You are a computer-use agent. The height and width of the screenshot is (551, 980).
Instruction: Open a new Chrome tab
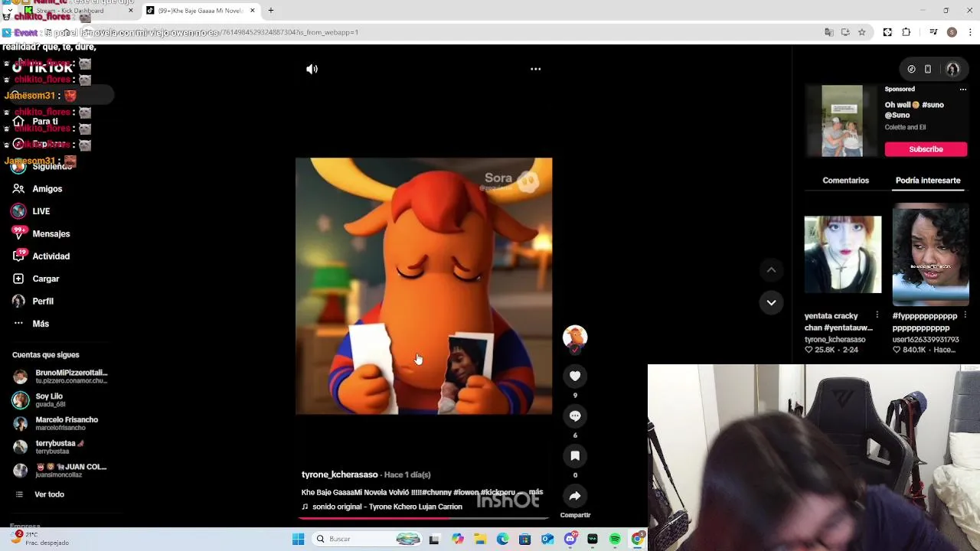coord(270,10)
